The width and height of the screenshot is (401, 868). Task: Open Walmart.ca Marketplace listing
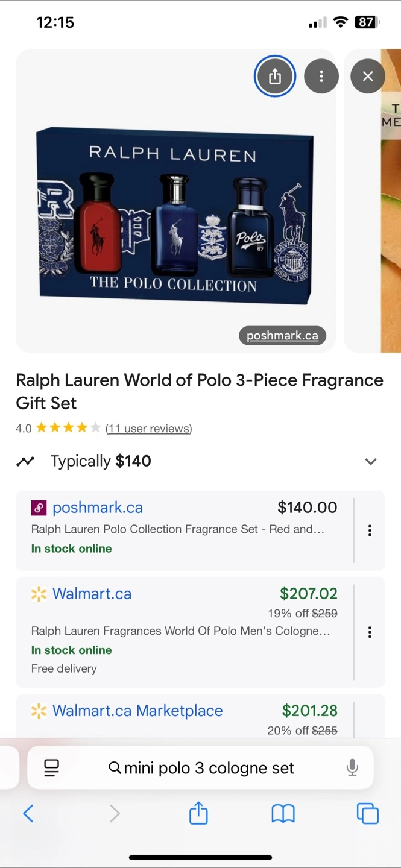137,711
